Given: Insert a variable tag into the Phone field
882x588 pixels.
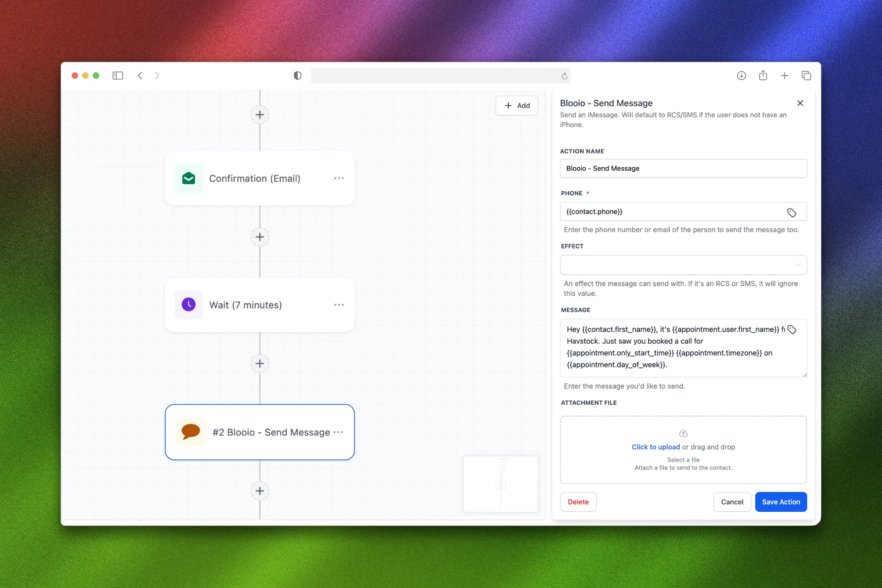Looking at the screenshot, I should (x=792, y=212).
